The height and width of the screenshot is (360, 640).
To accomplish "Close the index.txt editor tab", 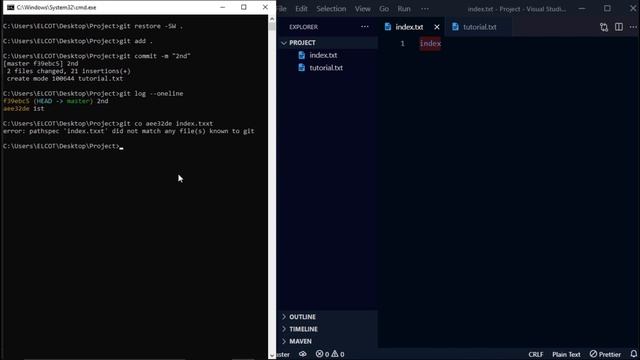I will tap(437, 27).
